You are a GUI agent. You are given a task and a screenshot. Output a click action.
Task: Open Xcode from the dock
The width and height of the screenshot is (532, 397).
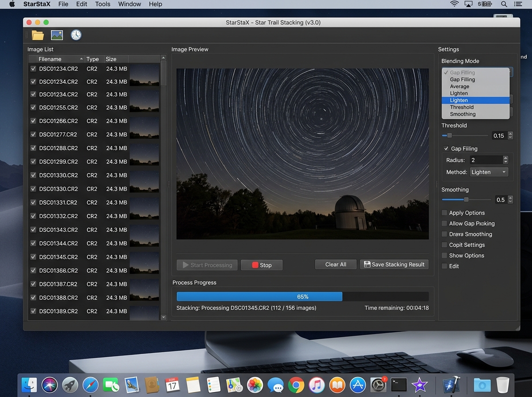(452, 384)
